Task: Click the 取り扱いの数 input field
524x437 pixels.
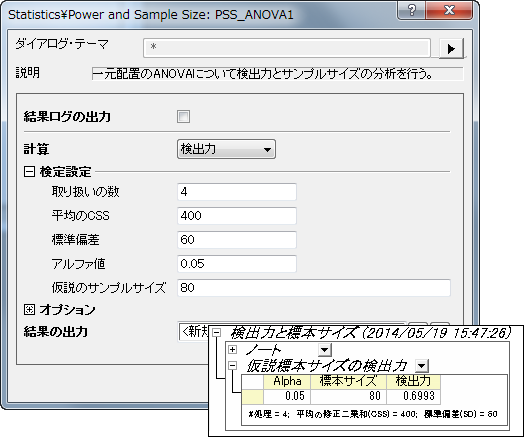Action: [237, 192]
